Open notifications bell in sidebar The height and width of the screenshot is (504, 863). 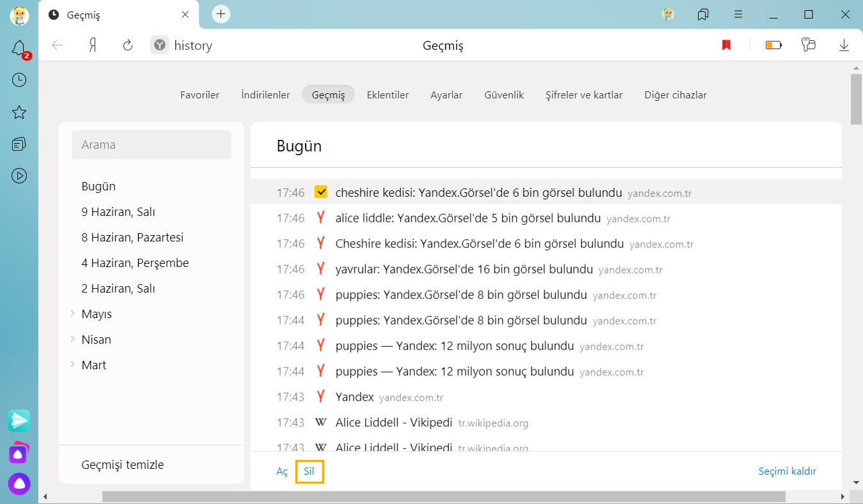[19, 49]
